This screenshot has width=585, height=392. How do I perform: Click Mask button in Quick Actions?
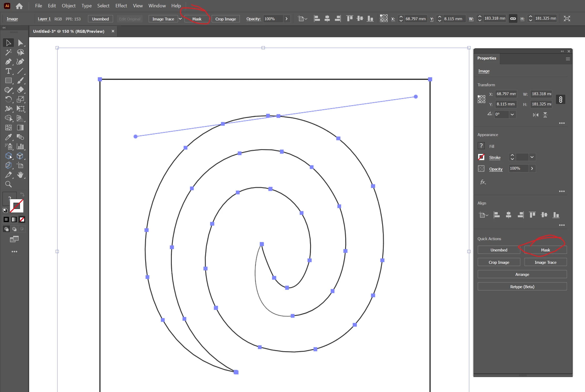(x=545, y=250)
